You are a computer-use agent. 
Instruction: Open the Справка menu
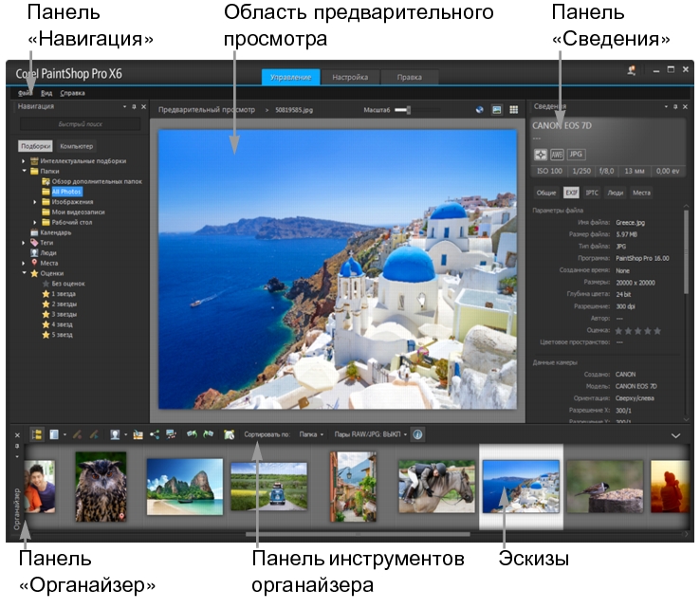72,93
